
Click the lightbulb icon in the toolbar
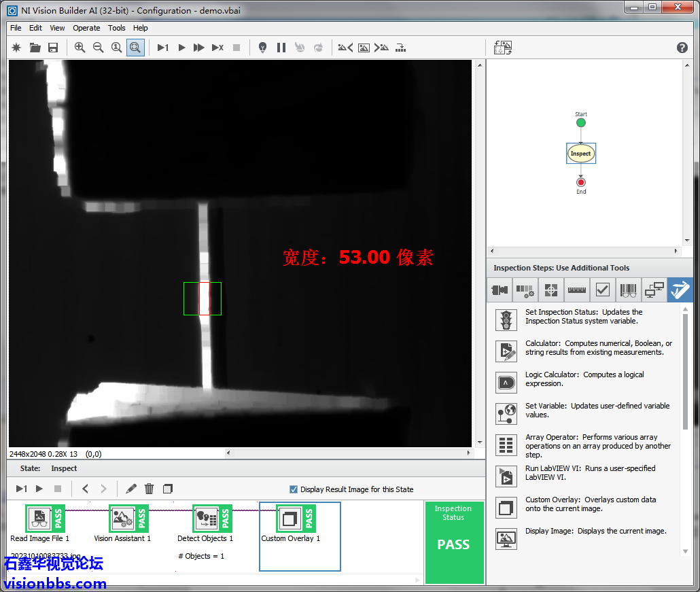(262, 48)
